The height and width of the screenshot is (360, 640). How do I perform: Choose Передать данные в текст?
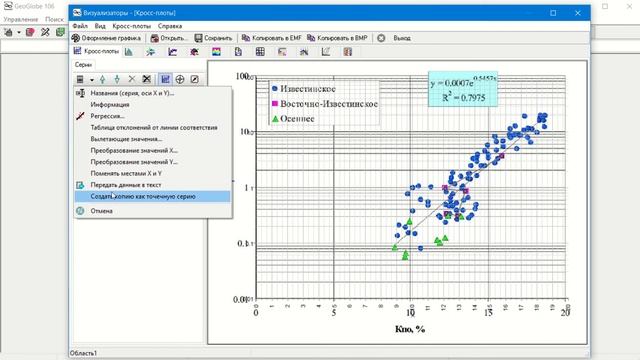point(153,185)
